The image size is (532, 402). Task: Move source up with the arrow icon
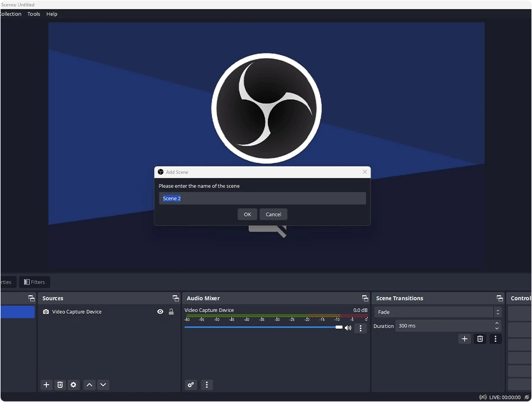pyautogui.click(x=89, y=385)
